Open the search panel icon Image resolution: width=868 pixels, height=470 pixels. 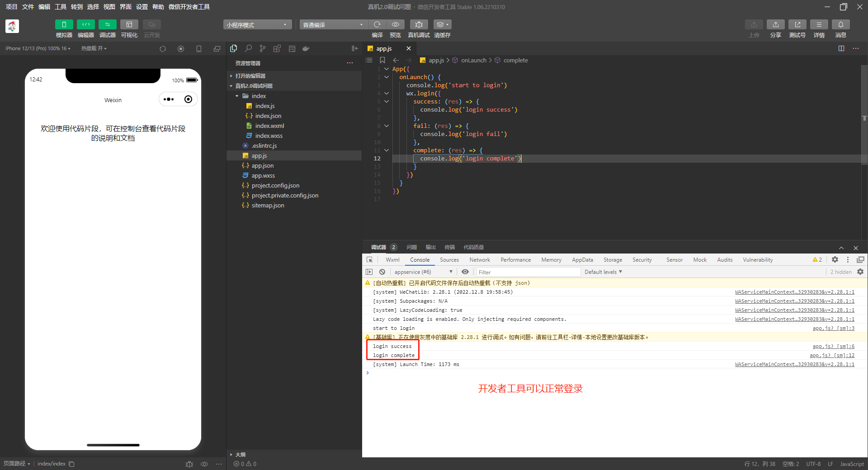click(248, 48)
